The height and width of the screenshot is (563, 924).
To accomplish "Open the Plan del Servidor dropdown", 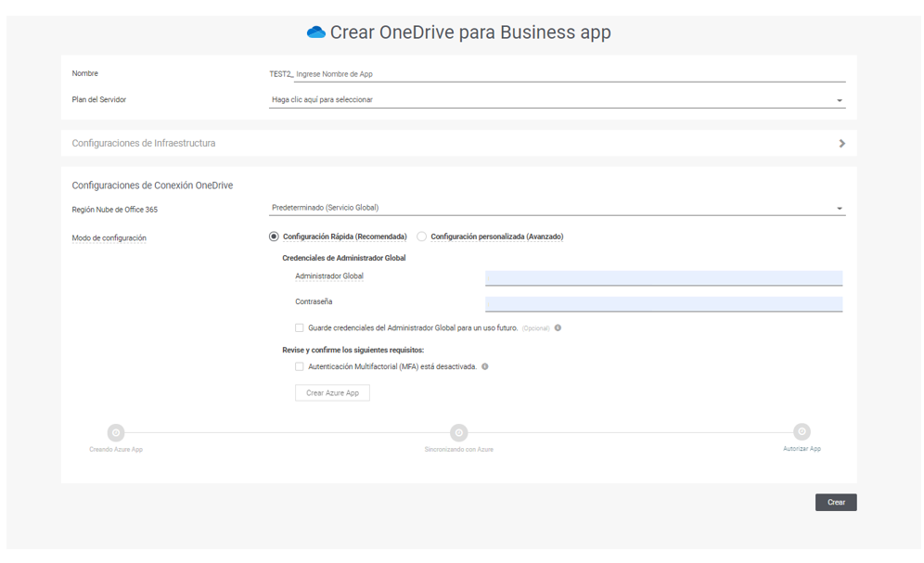I will (557, 99).
